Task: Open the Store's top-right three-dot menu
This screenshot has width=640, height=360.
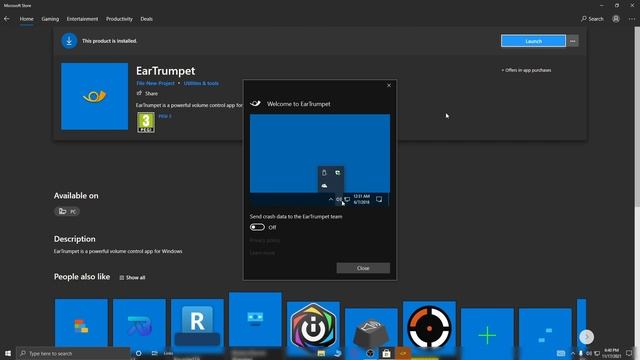Action: [x=632, y=19]
